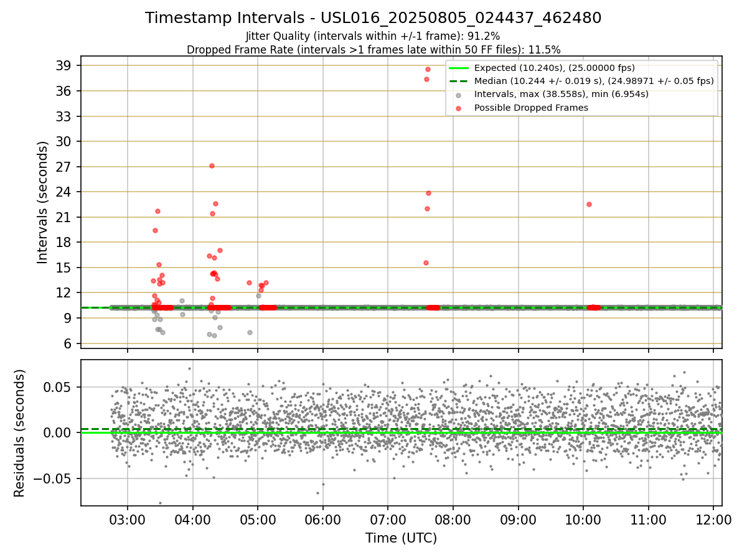
Task: Click the red Possible Dropped Frames legend marker
Action: (459, 108)
